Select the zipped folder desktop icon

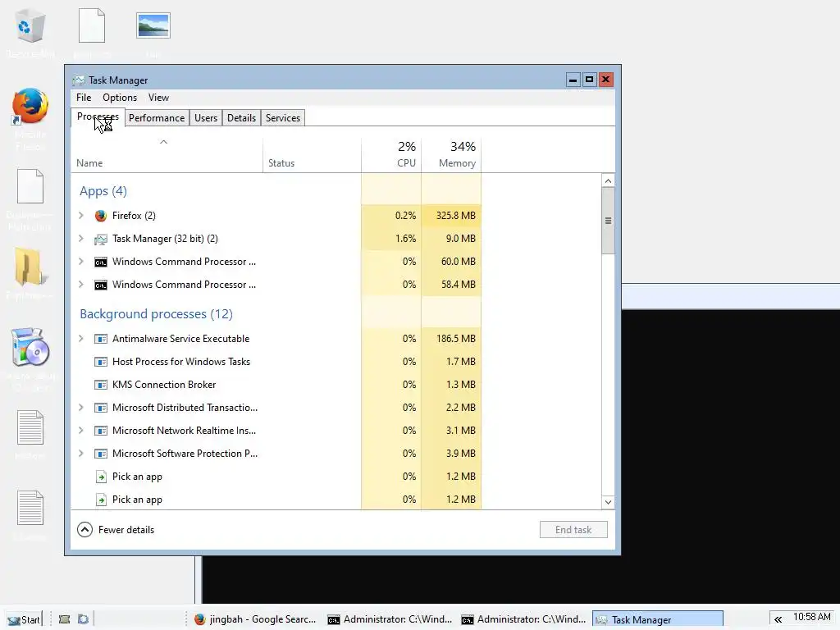(30, 267)
